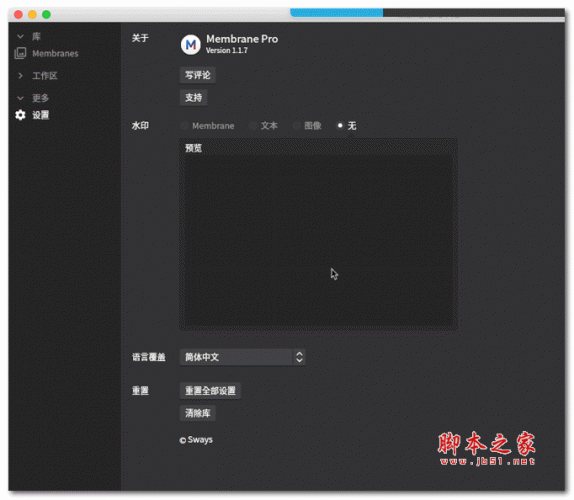The image size is (574, 500).
Task: Select the 无 watermark radio option
Action: [x=346, y=126]
